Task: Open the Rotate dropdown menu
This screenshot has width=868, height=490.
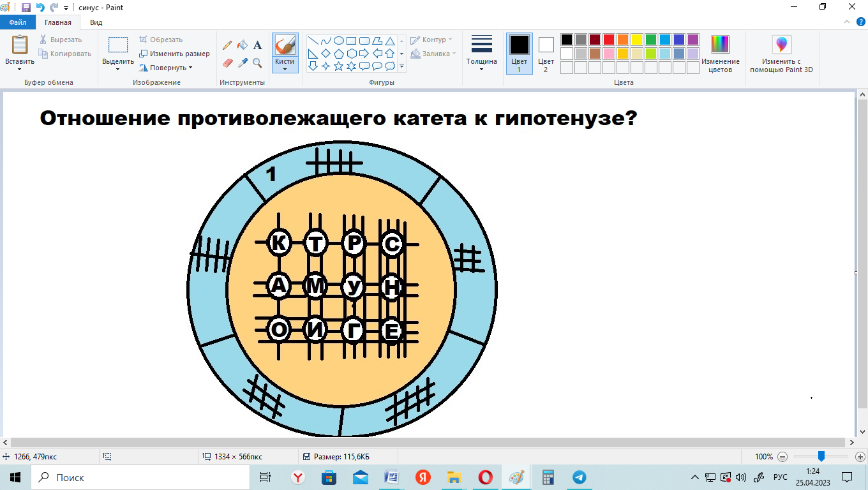Action: (x=168, y=68)
